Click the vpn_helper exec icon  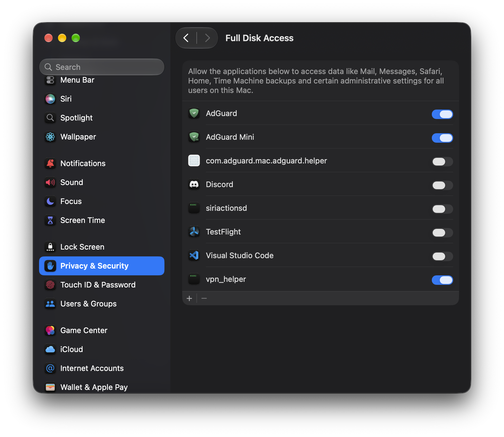tap(194, 279)
